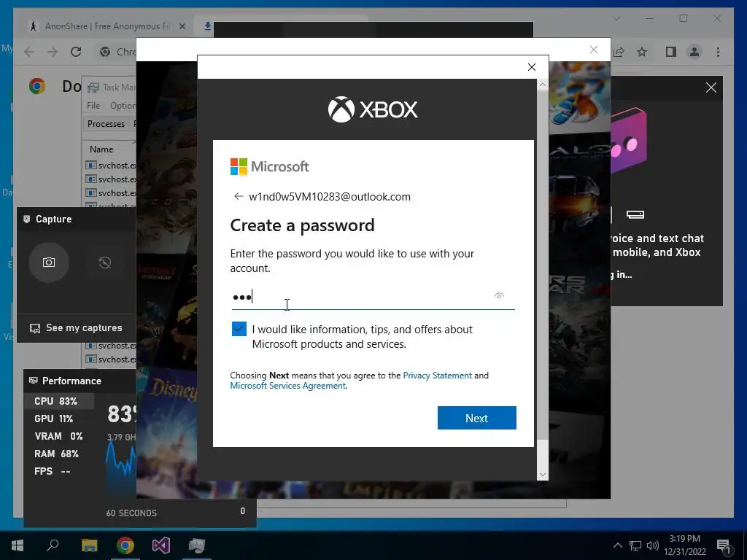This screenshot has width=747, height=560.
Task: Share this page icon in Chrome
Action: click(619, 52)
